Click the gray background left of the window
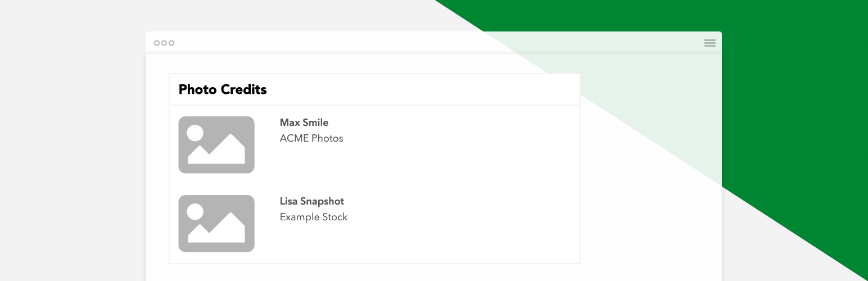Screen dimensions: 868x281 click(73, 140)
